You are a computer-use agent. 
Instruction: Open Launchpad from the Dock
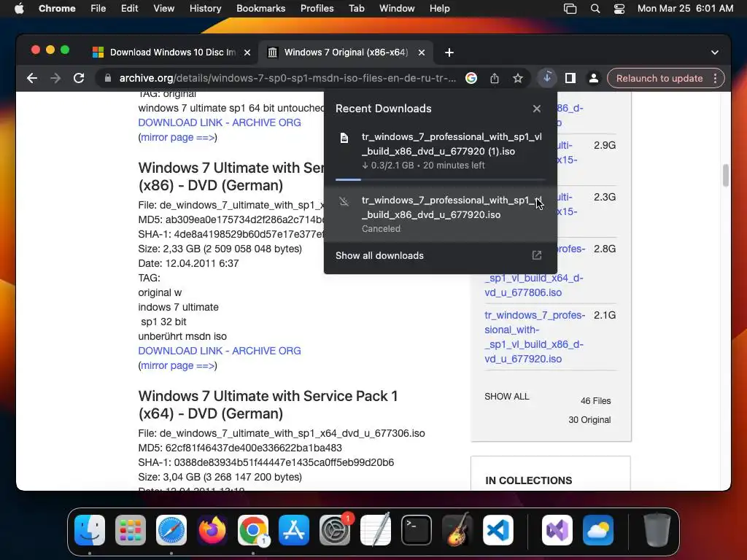131,530
